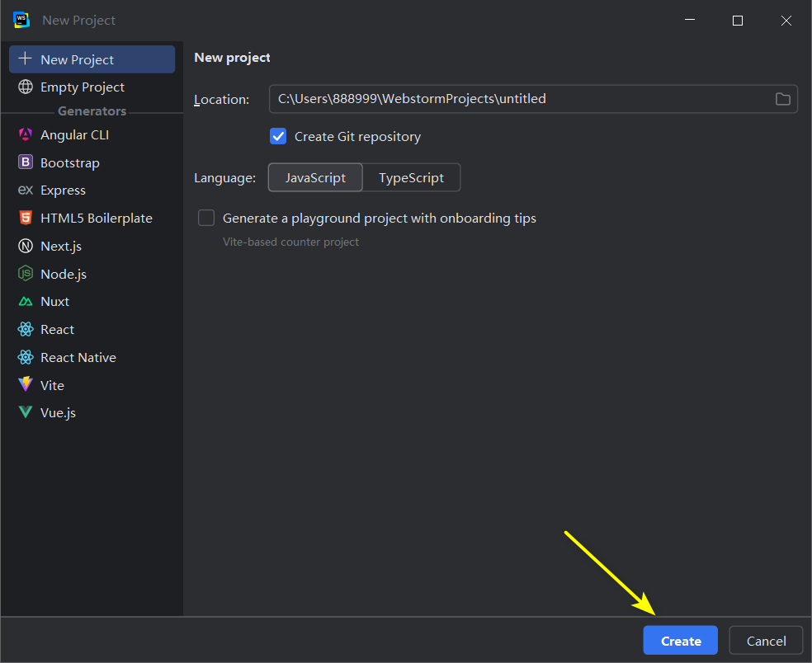
Task: Click the Vue.js V icon
Action: click(26, 412)
